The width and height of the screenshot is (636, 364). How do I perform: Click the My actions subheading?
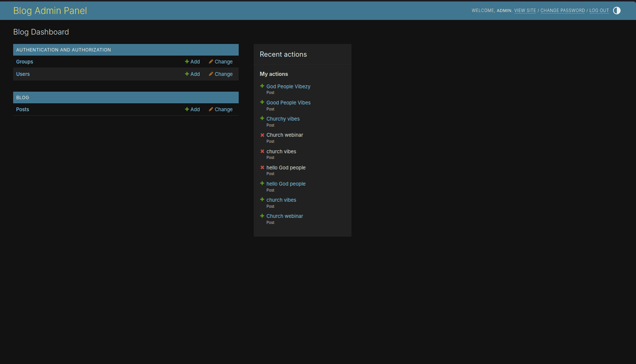click(274, 74)
